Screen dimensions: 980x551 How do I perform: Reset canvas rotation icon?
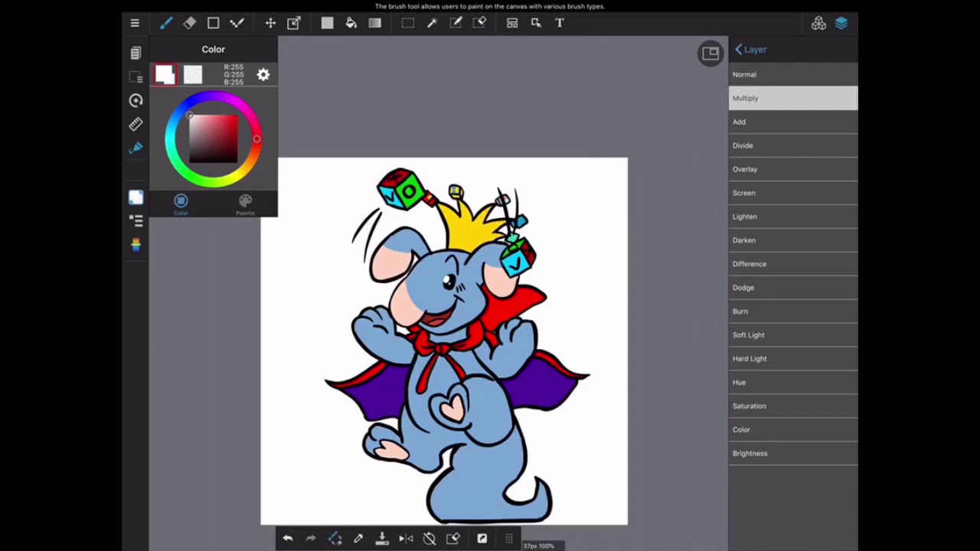click(430, 539)
